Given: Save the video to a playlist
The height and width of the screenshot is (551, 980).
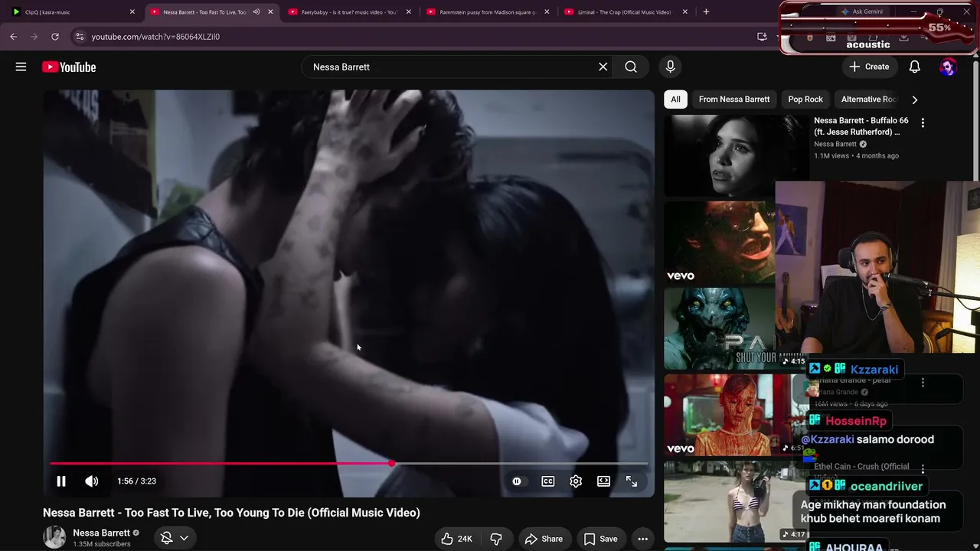Looking at the screenshot, I should point(600,539).
